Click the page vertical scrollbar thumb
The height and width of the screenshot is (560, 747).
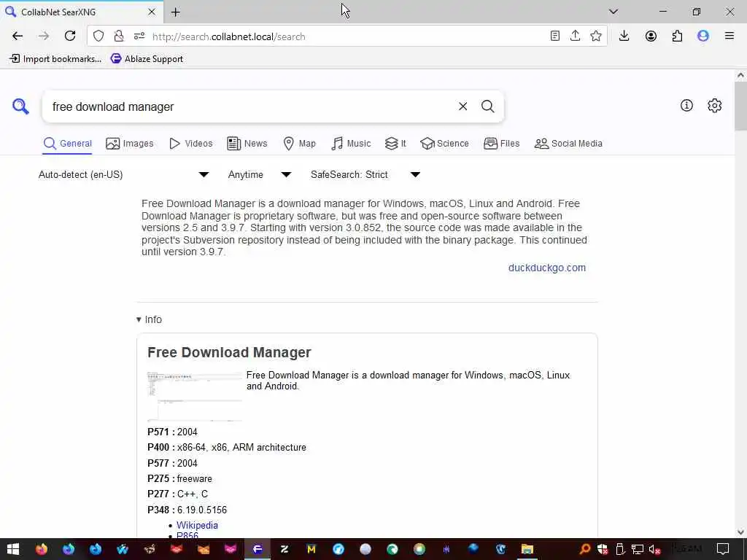[740, 106]
